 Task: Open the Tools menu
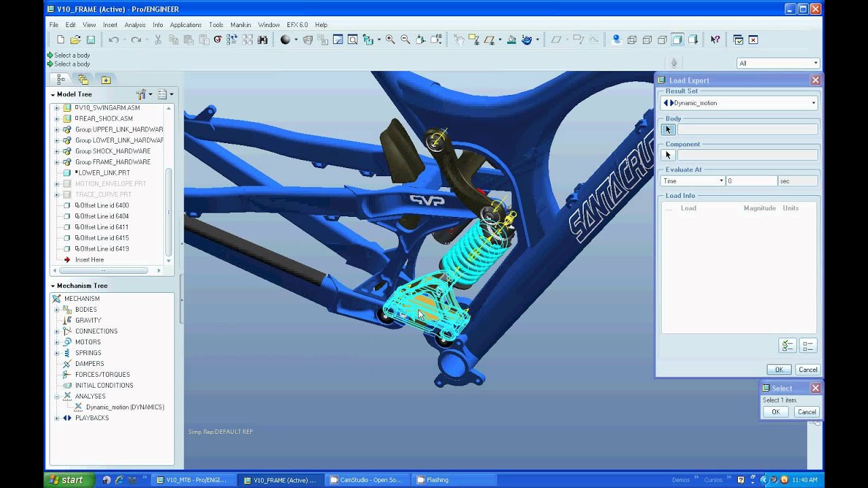[216, 25]
